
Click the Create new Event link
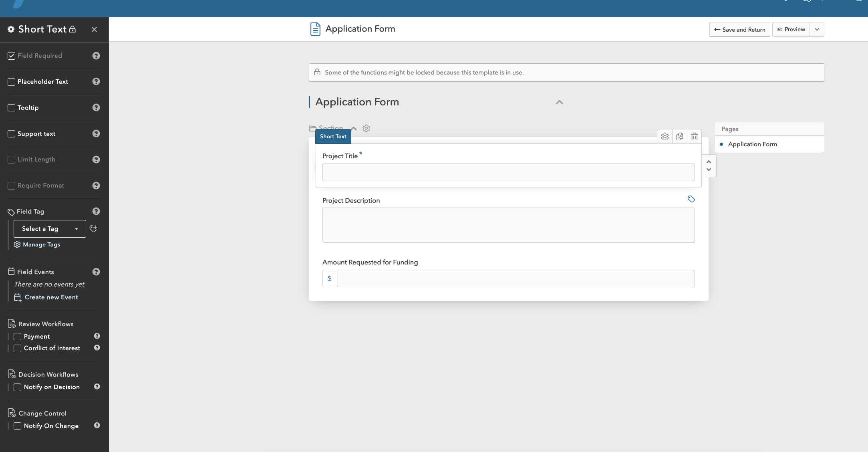(51, 297)
